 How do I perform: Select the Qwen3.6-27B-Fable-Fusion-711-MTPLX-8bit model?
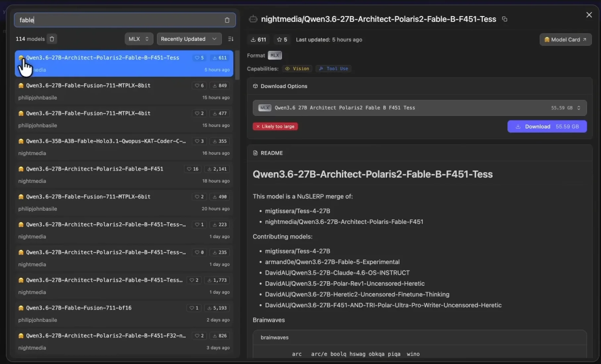click(124, 91)
